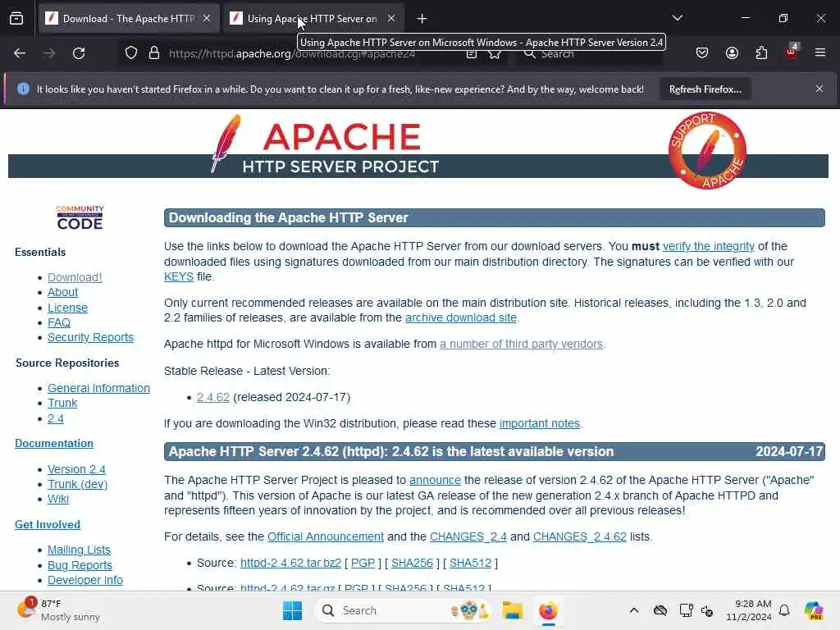
Task: Open the weather widget showing 87°F
Action: click(58, 610)
